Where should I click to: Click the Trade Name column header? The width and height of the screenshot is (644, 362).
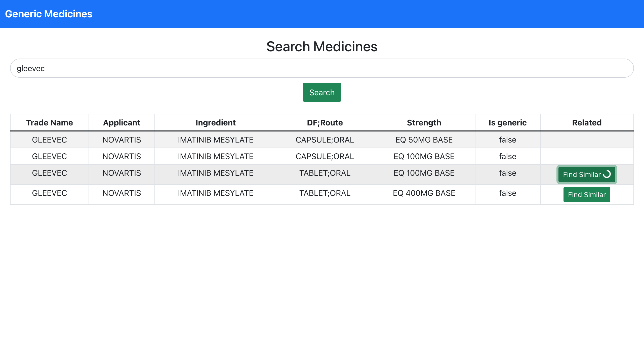point(49,123)
